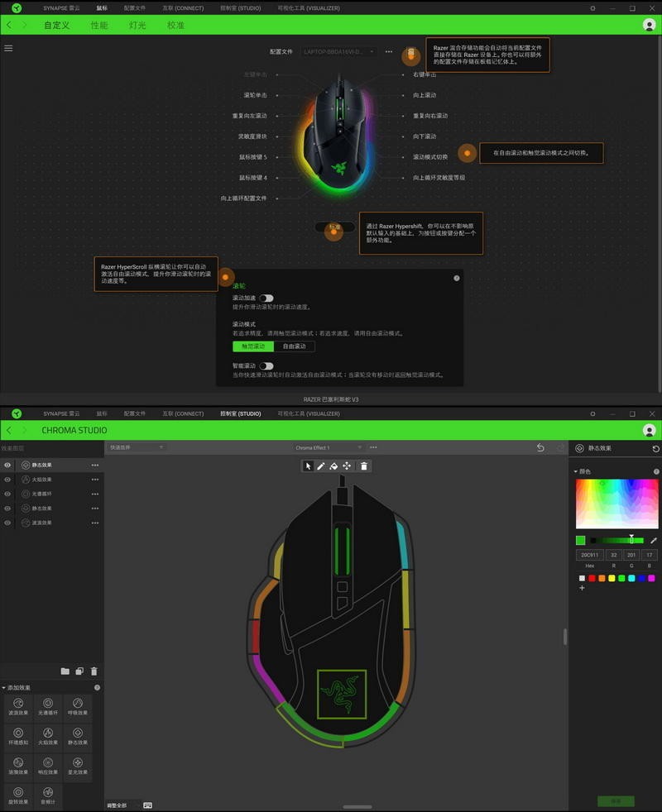Switch to the 校准 calibration tab
The height and width of the screenshot is (812, 662).
(x=175, y=25)
